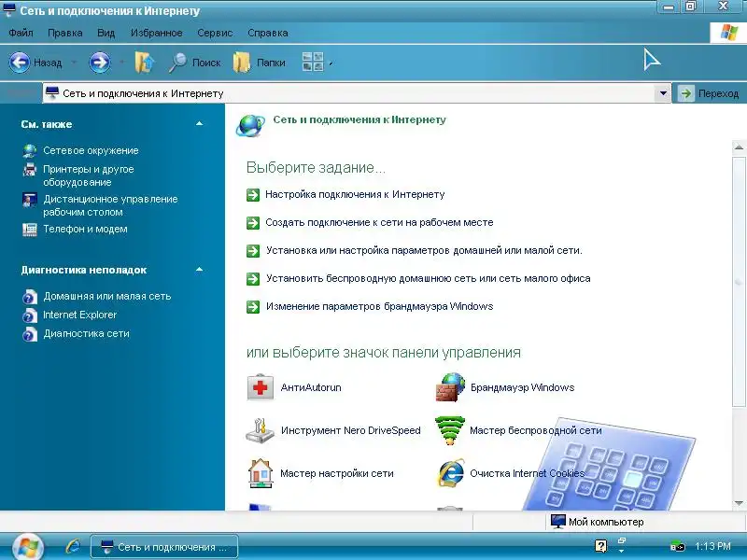
Task: Click Мой компьютер in status bar
Action: pyautogui.click(x=597, y=522)
